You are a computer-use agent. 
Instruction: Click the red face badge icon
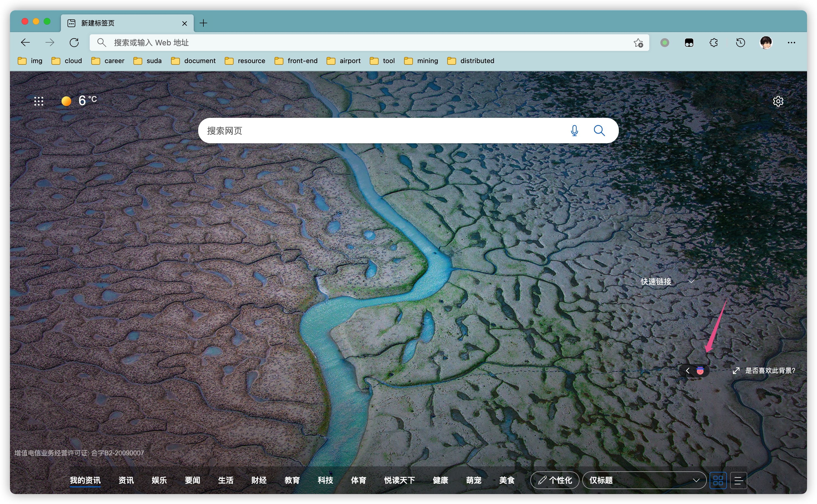700,371
